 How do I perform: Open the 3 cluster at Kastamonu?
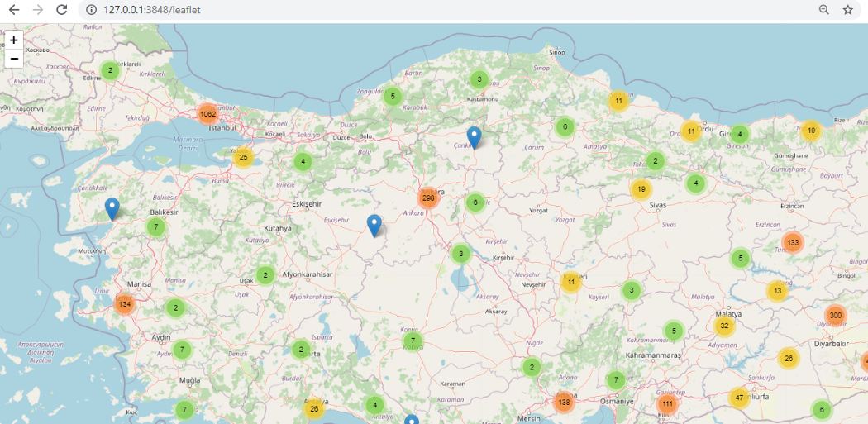pyautogui.click(x=479, y=79)
